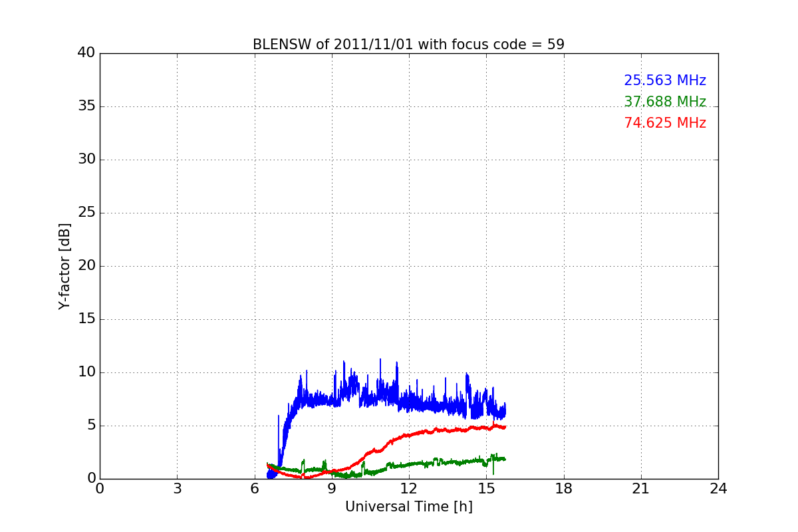Select the green '37.688 MHz' legend label
Viewport: 798px width, 532px height.
coord(665,102)
